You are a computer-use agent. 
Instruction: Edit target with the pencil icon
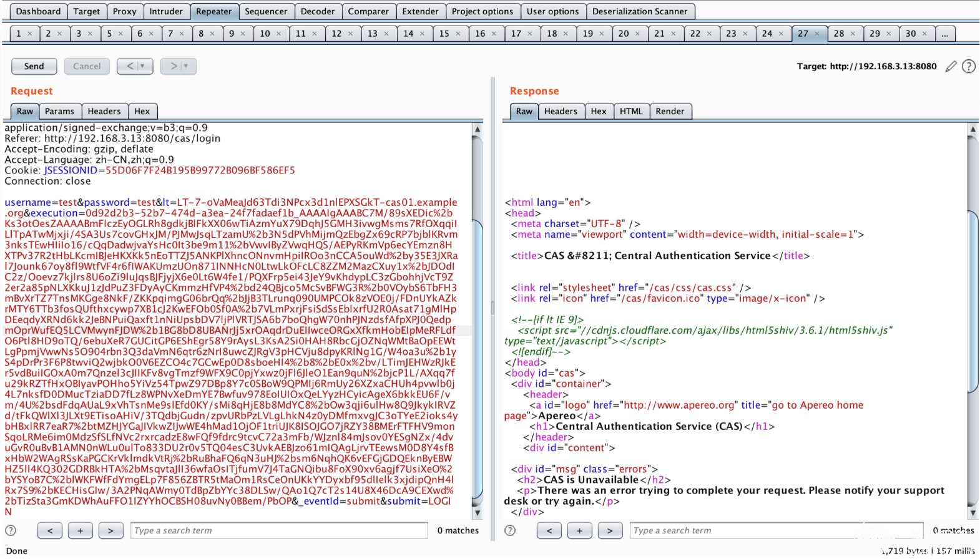951,66
